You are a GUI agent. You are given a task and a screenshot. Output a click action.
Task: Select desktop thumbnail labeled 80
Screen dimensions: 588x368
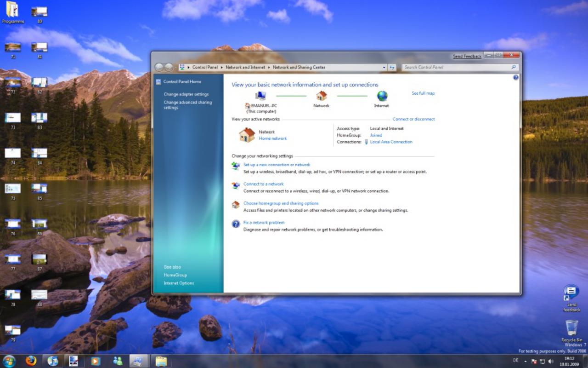coord(40,15)
